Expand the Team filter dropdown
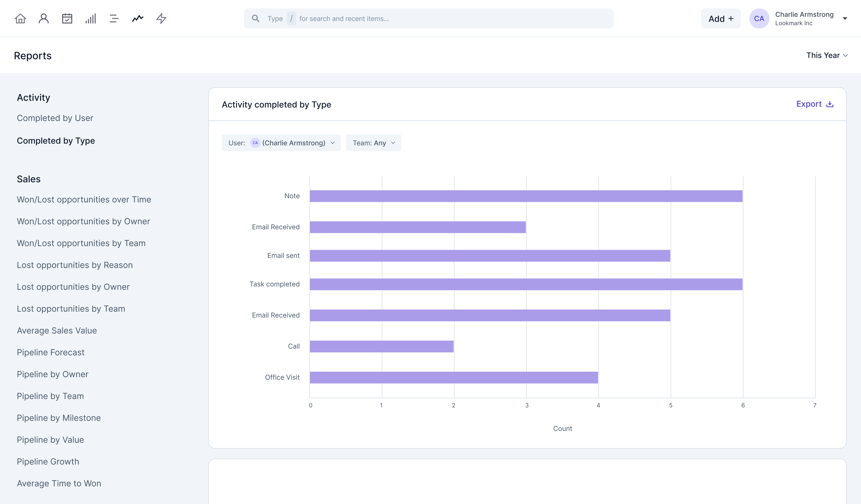Screen dimensions: 861x504 (374, 143)
